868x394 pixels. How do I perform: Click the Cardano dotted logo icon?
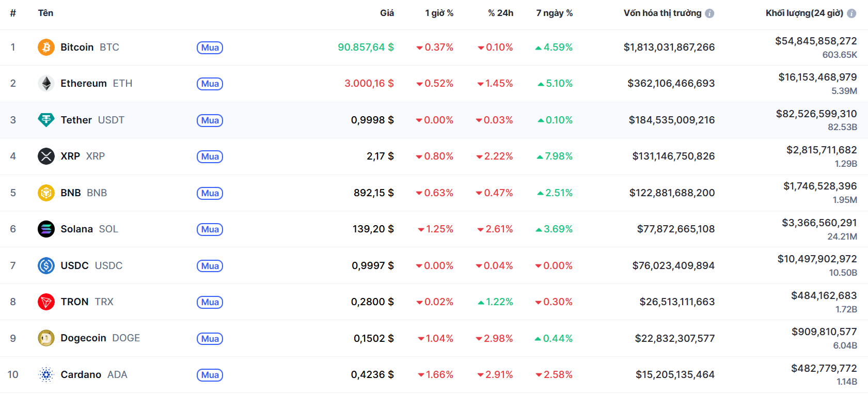click(46, 374)
